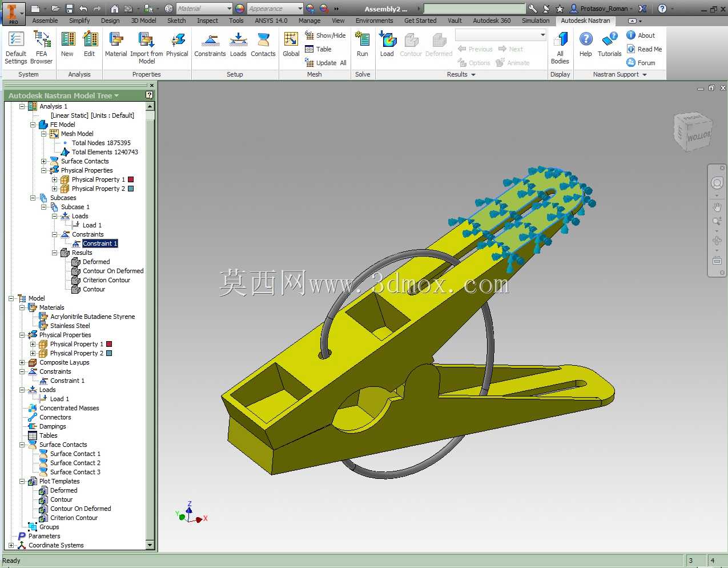Image resolution: width=728 pixels, height=568 pixels.
Task: Select the Stainless Steel material
Action: click(70, 326)
